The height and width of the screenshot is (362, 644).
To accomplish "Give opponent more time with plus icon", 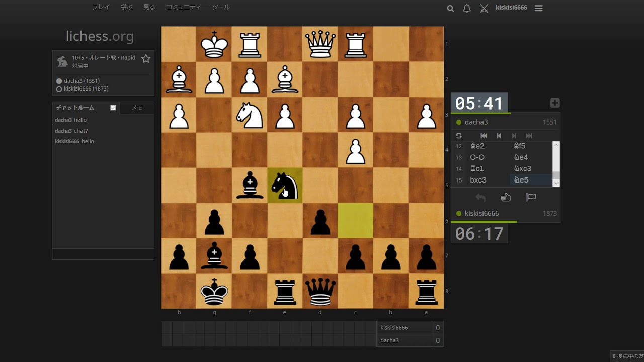I will [x=555, y=103].
